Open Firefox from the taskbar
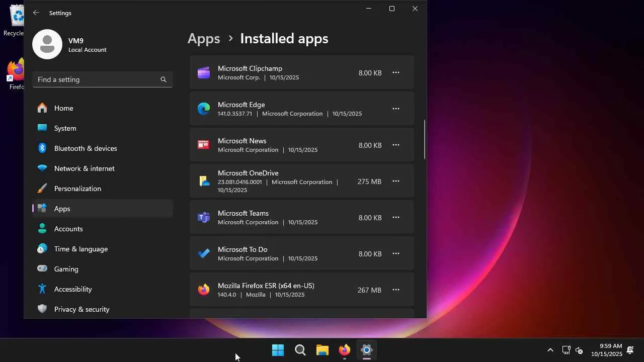 click(x=345, y=350)
